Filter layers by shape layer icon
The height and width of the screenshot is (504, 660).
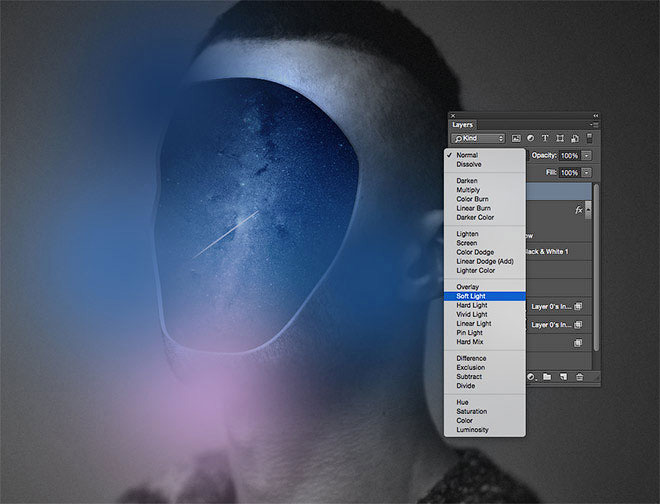coord(560,138)
